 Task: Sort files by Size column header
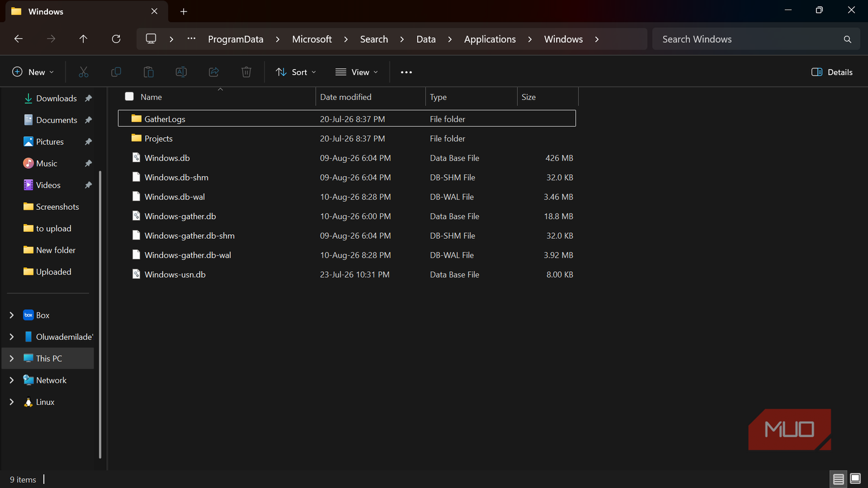547,97
